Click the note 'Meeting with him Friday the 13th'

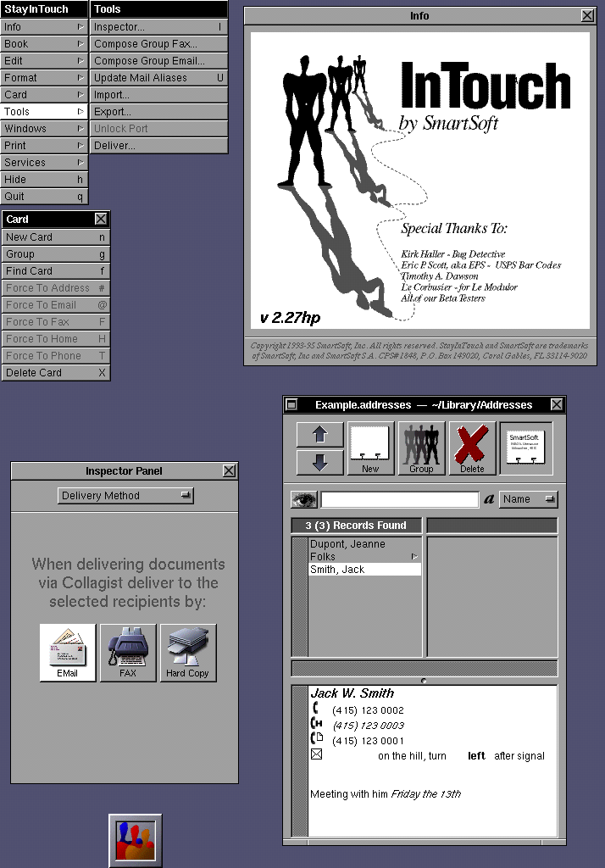point(386,793)
